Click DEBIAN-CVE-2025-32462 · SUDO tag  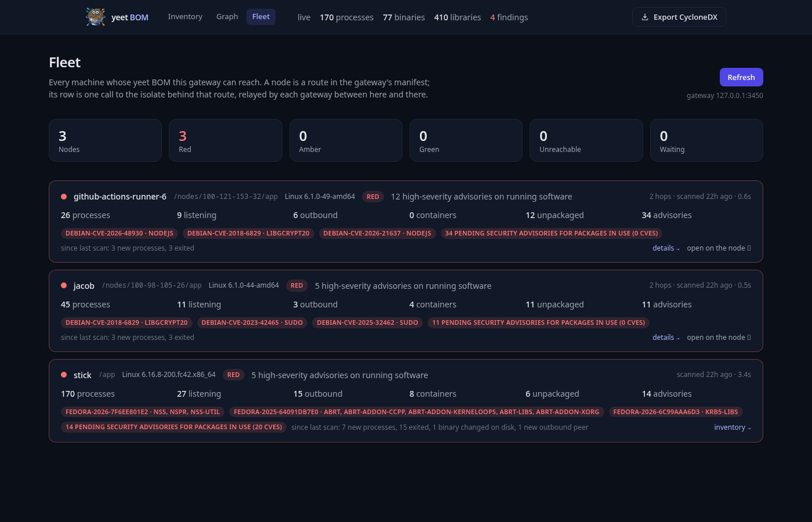click(x=368, y=322)
